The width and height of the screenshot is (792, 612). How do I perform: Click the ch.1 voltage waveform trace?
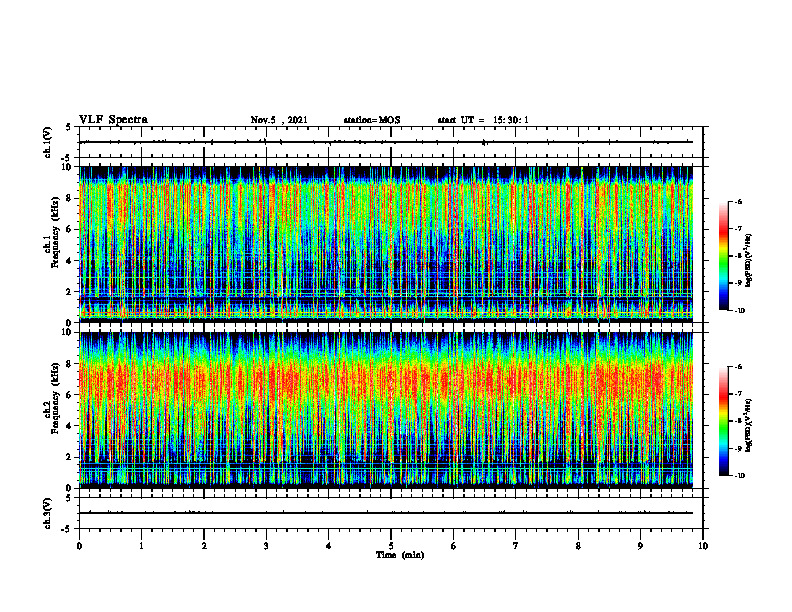386,142
